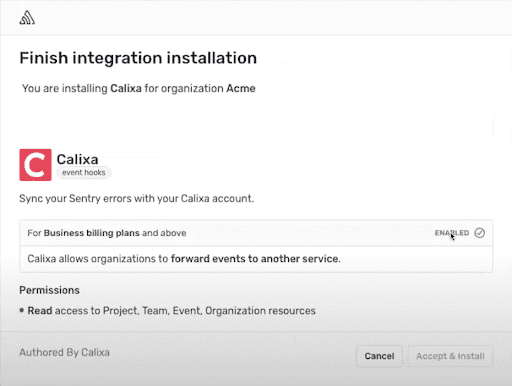Click the Accept & Install button
This screenshot has width=512, height=386.
450,356
